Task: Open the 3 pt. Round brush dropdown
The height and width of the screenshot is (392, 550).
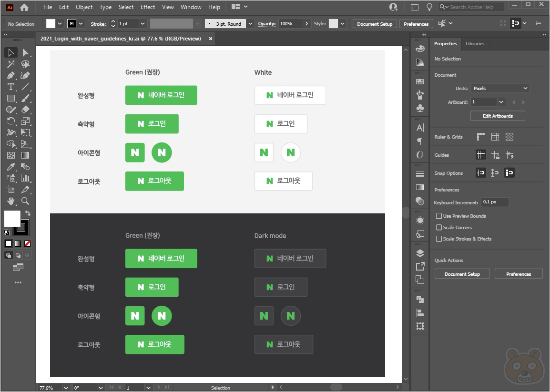Action: click(x=250, y=24)
